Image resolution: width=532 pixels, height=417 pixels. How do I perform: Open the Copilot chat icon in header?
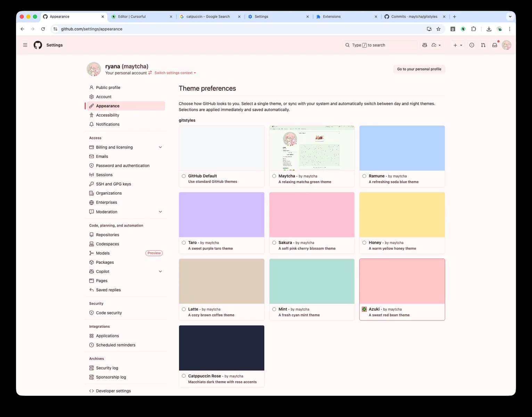(x=425, y=45)
